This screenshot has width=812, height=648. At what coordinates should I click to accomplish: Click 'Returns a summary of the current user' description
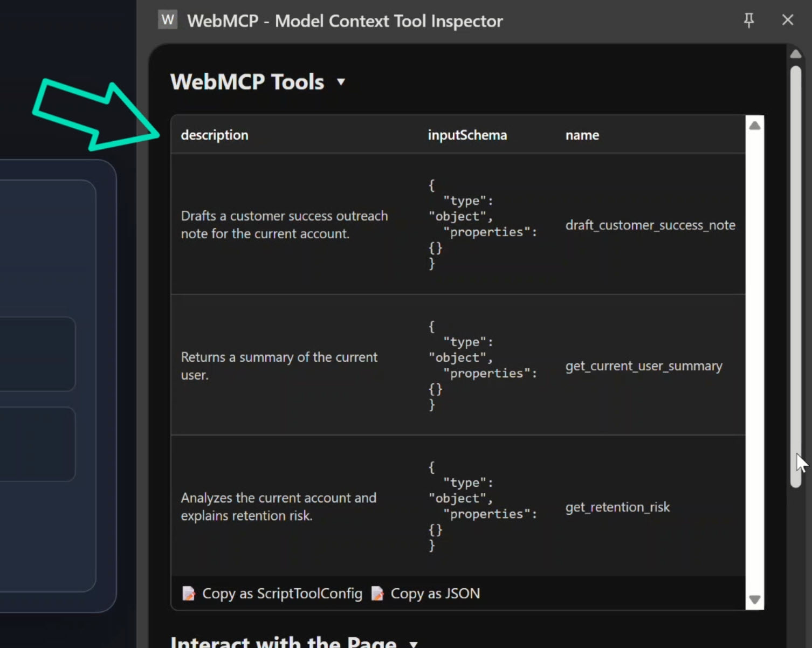[x=279, y=366]
